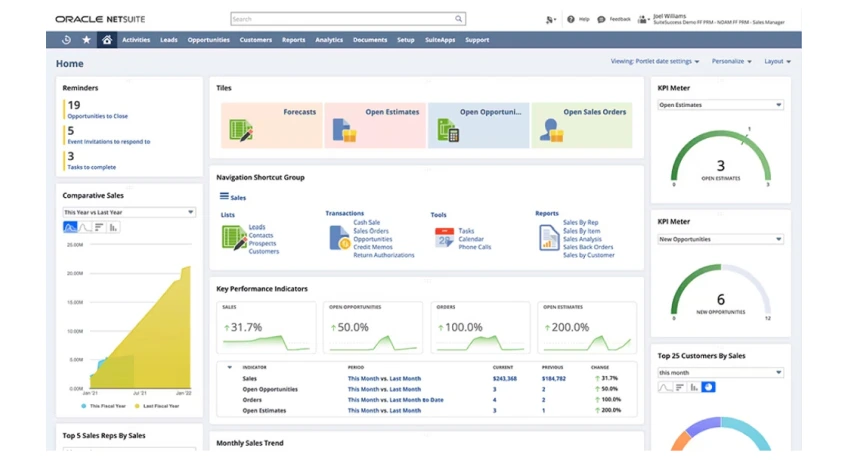The width and height of the screenshot is (847, 460).
Task: Open This Year vs Last Year dropdown
Action: [x=129, y=212]
